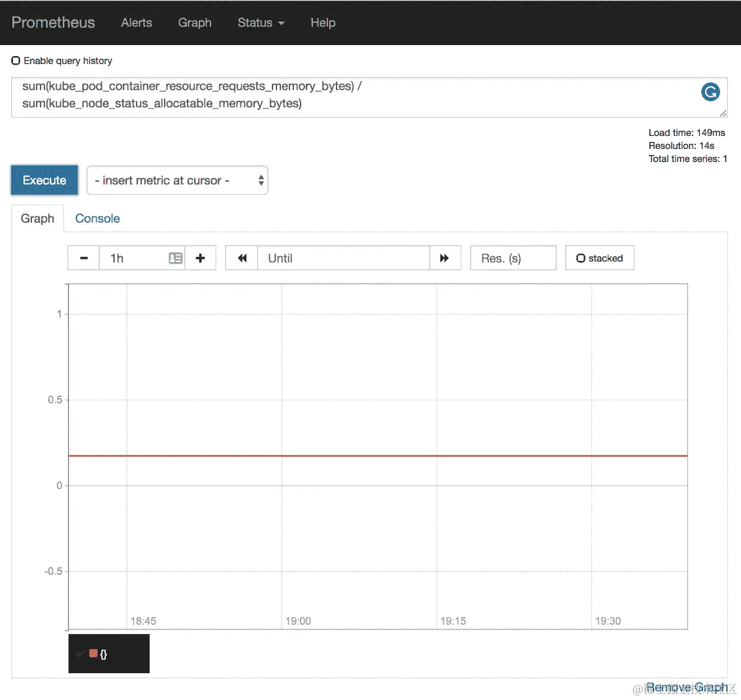Click the resize handle of query box

click(723, 113)
